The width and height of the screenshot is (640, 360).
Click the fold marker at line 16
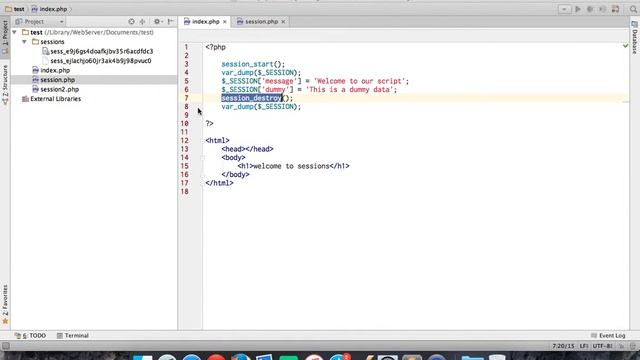tap(202, 175)
